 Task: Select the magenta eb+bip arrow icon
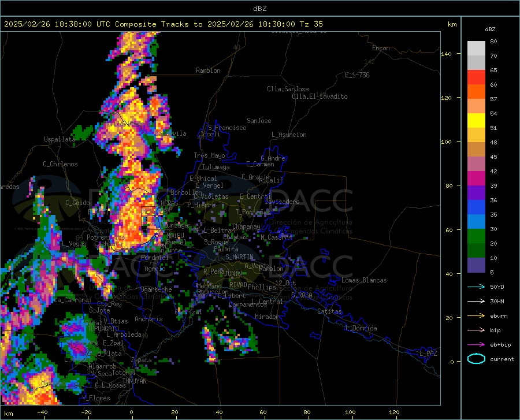coord(476,345)
